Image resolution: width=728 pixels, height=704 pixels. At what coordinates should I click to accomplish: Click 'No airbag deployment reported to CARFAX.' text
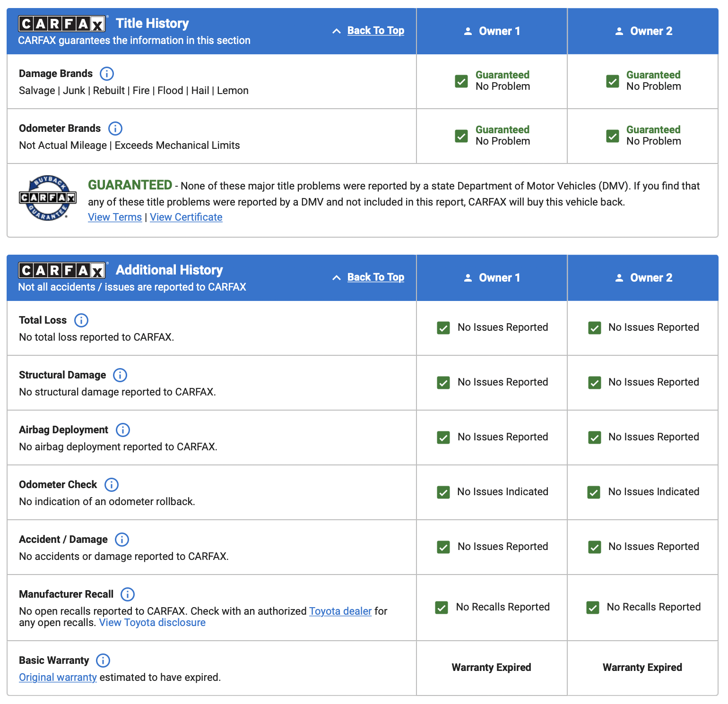[118, 447]
